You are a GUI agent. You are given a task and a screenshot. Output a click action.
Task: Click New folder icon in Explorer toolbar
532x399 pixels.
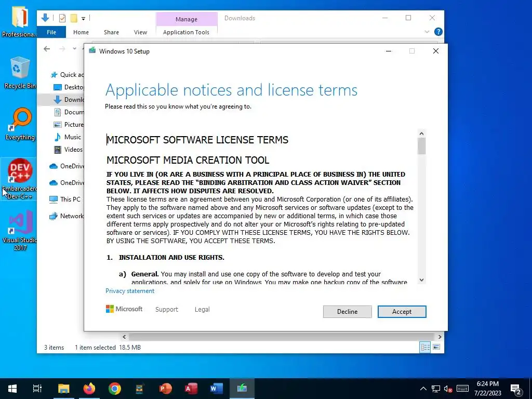(74, 18)
